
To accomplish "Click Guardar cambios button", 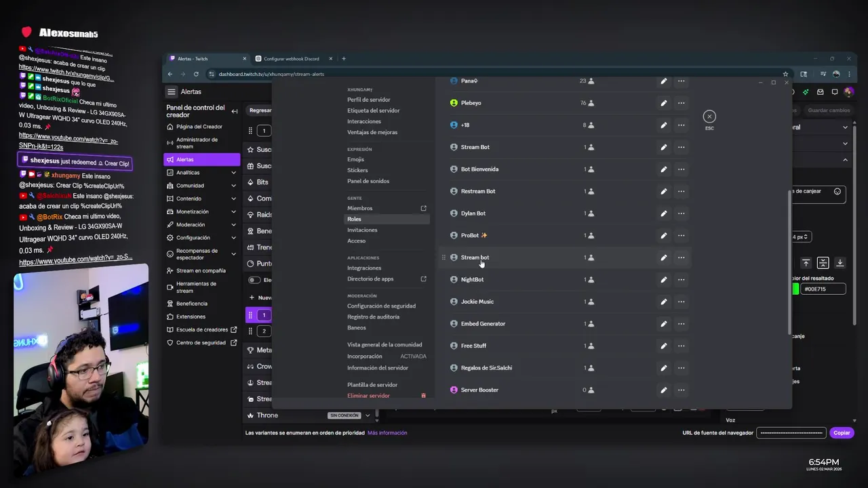I will pos(829,110).
